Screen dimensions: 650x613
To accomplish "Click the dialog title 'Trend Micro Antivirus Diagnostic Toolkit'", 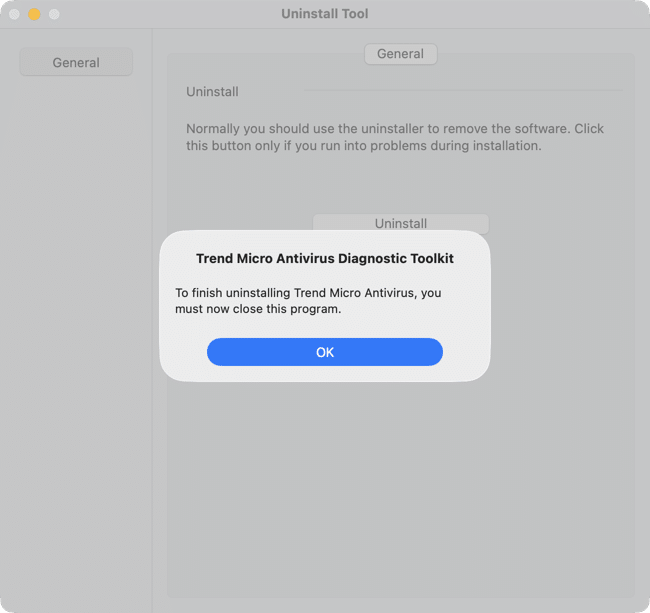I will (x=325, y=258).
